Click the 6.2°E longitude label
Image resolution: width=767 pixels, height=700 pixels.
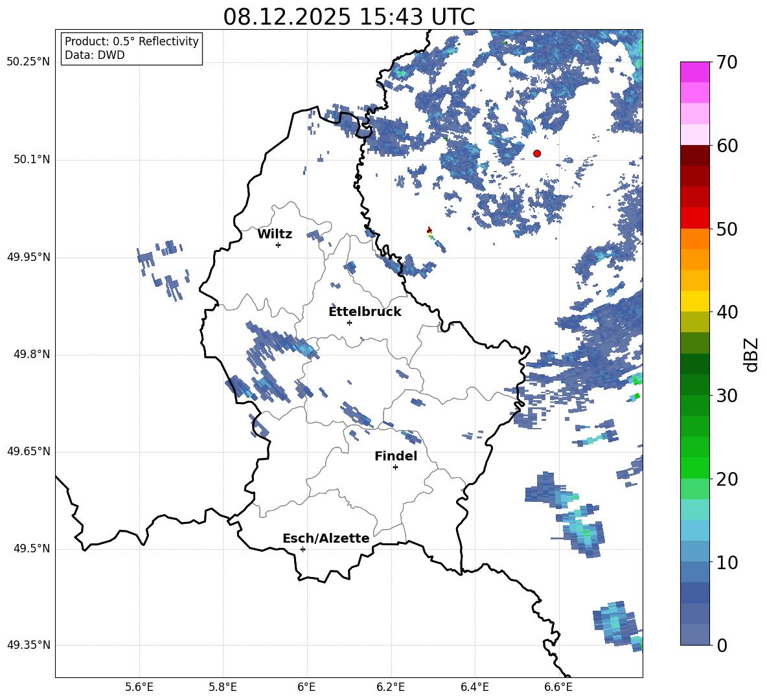391,688
